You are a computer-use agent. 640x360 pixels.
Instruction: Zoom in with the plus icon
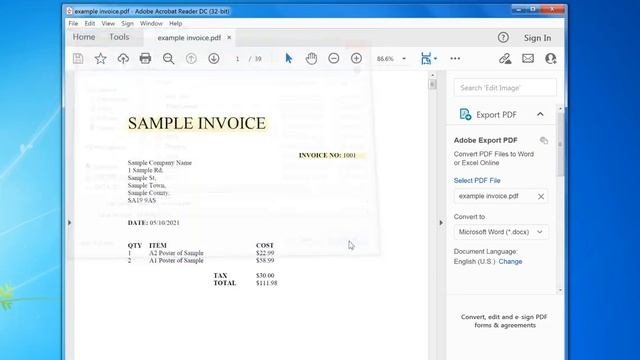coord(356,58)
